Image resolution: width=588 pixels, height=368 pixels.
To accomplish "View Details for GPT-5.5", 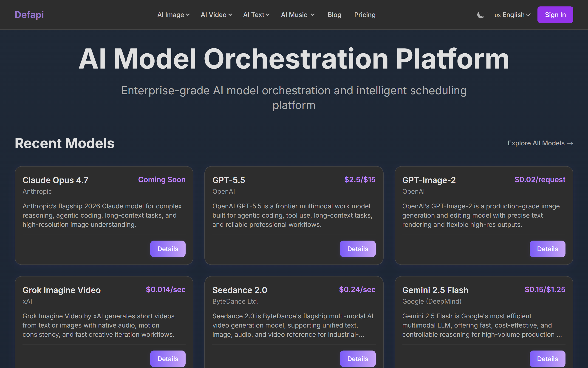I will (358, 249).
